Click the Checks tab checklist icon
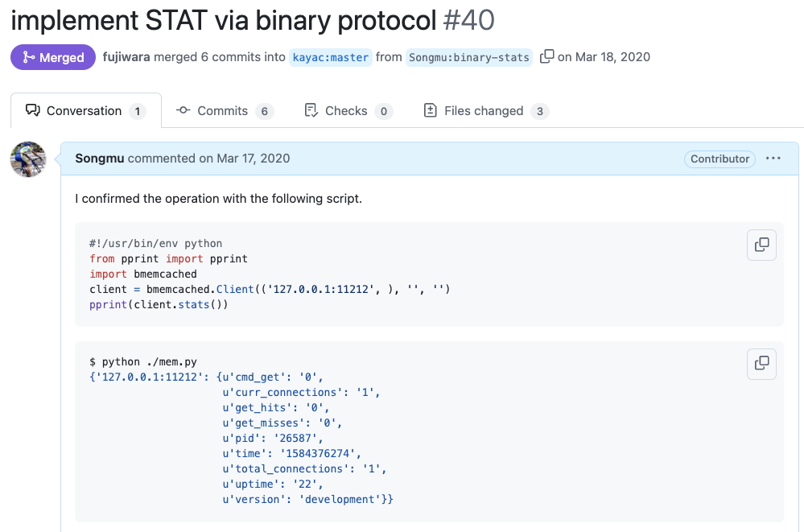804x532 pixels. (x=311, y=110)
